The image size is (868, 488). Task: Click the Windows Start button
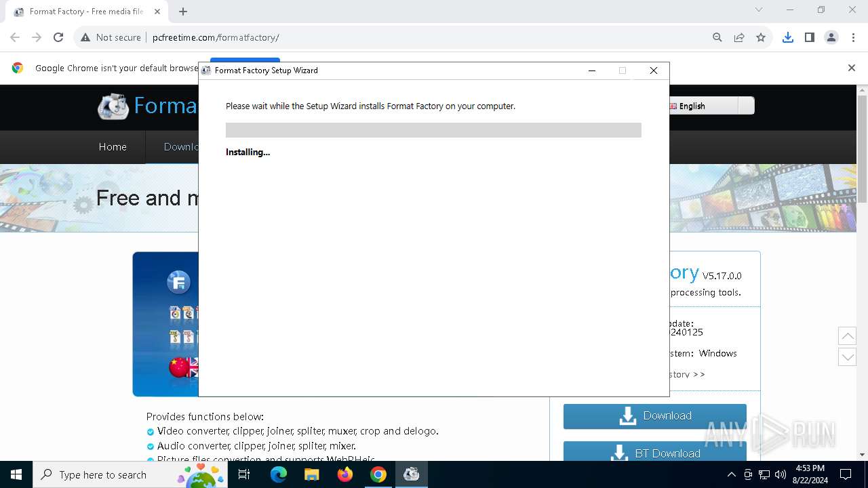(16, 474)
